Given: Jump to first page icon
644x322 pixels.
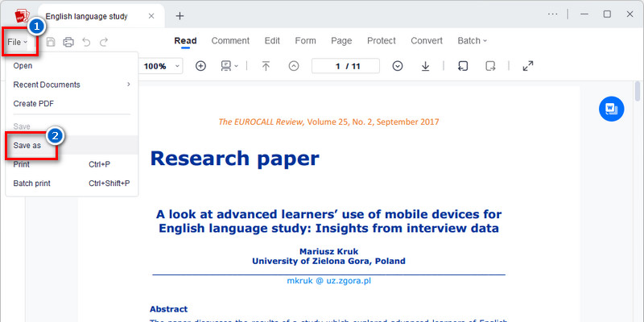Looking at the screenshot, I should pos(266,66).
